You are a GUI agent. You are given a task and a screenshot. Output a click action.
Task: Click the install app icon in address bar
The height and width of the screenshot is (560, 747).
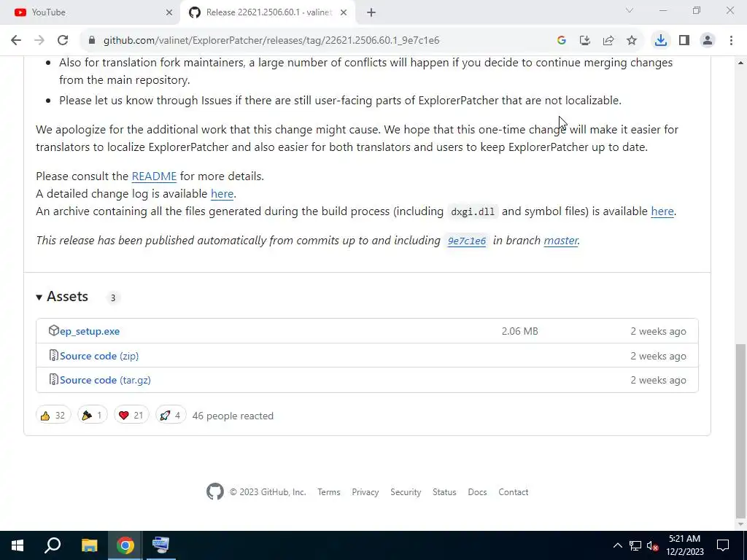584,41
